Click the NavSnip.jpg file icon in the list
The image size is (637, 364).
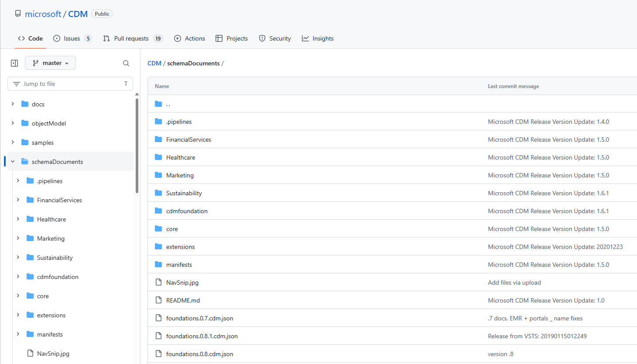(x=159, y=282)
